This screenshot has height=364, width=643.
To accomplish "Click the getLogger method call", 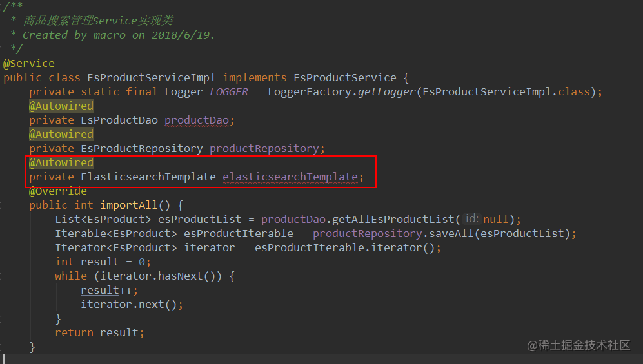I will [387, 92].
